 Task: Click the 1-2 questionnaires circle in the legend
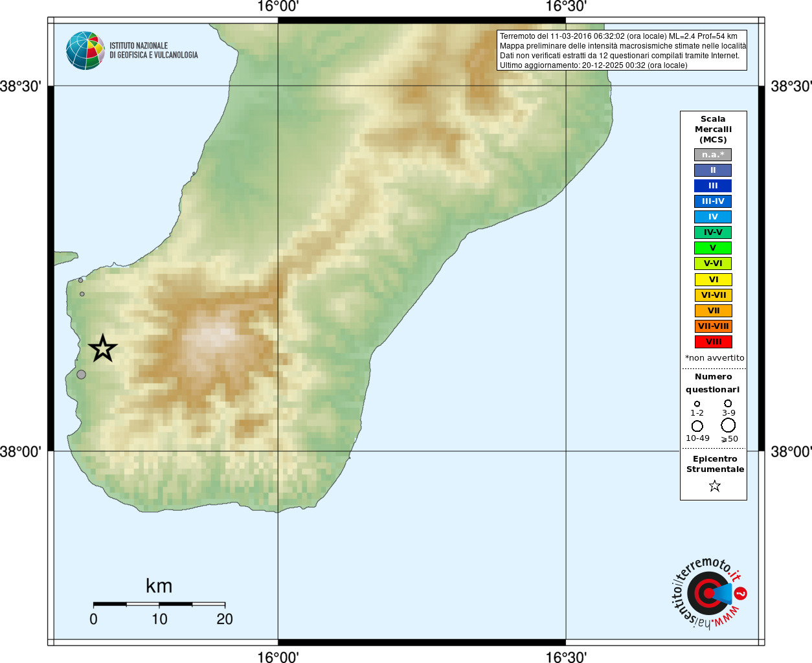[697, 404]
